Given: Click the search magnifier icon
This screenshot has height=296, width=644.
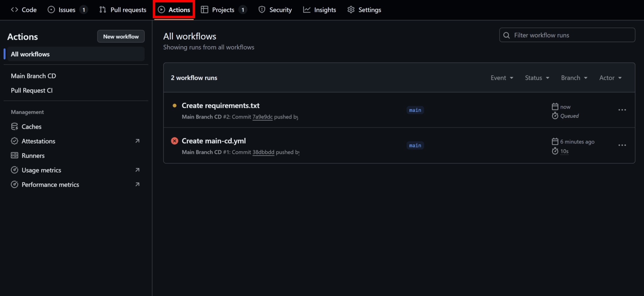Looking at the screenshot, I should tap(507, 35).
